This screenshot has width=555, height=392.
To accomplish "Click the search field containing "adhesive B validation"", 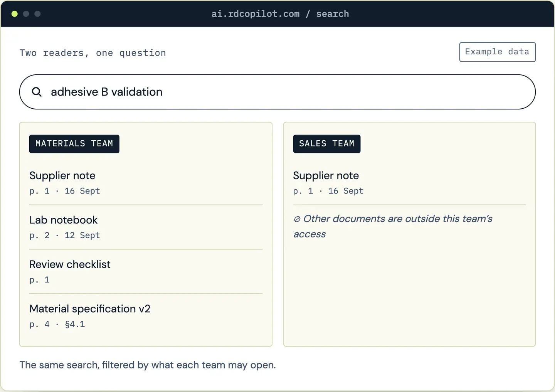I will point(277,92).
